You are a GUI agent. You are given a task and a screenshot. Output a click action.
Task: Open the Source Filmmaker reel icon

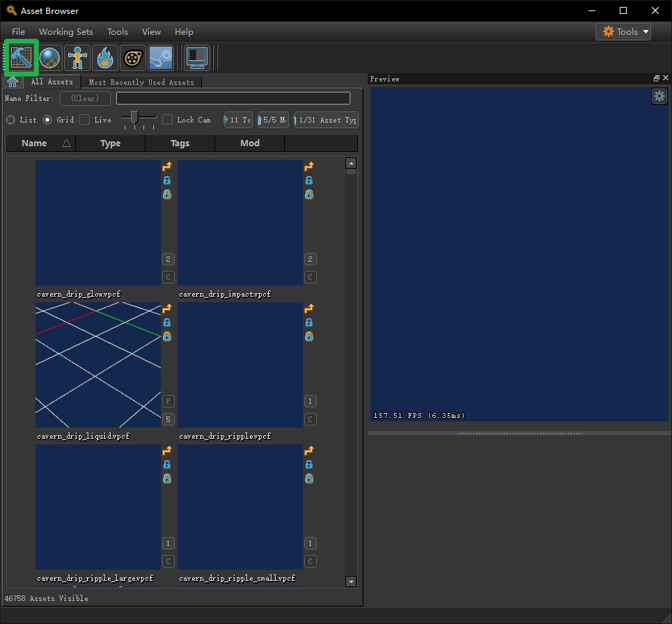point(133,57)
